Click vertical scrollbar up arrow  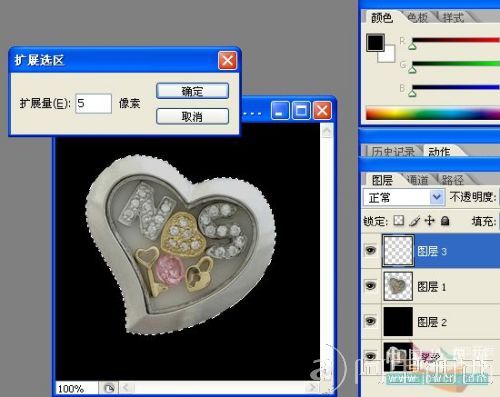(x=327, y=131)
